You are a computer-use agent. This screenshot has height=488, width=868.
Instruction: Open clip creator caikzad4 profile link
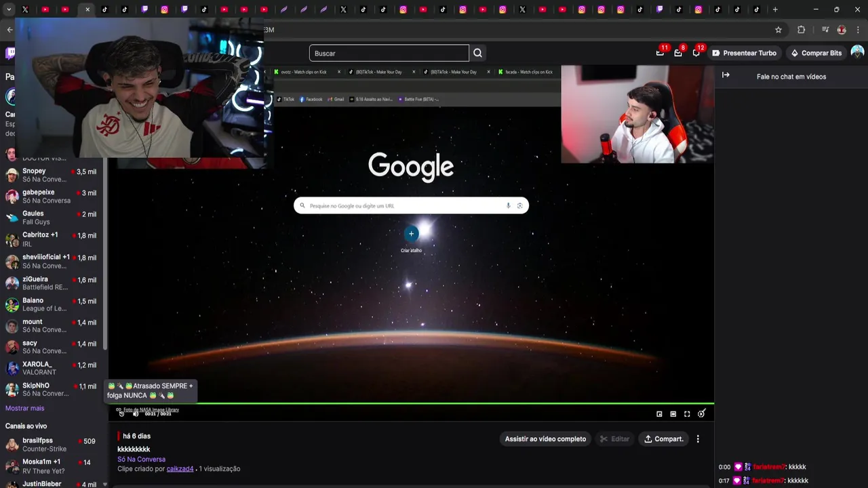click(x=180, y=468)
